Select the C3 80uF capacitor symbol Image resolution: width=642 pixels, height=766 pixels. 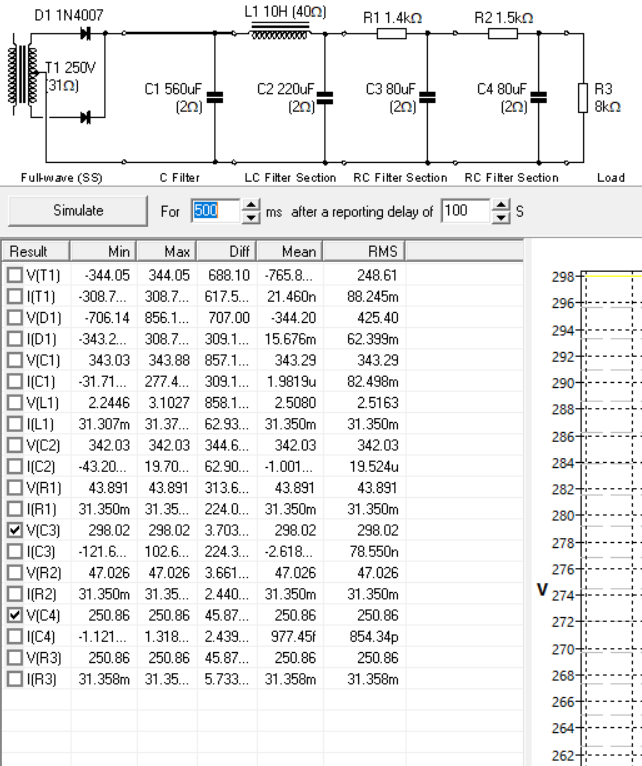428,97
